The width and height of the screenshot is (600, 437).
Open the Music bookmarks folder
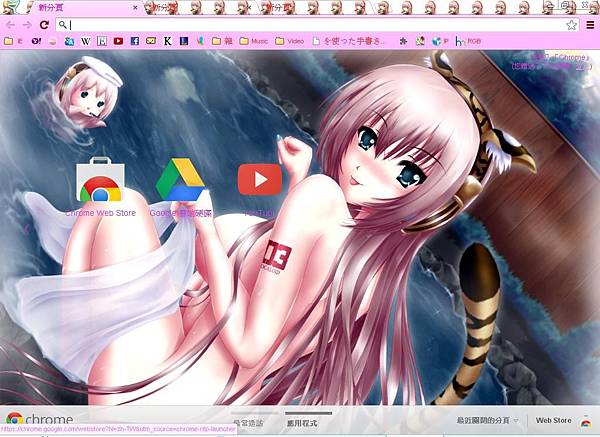point(254,41)
